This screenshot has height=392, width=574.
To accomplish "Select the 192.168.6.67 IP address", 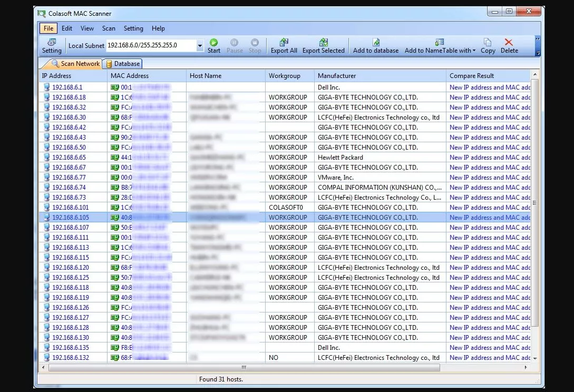I will tap(69, 167).
